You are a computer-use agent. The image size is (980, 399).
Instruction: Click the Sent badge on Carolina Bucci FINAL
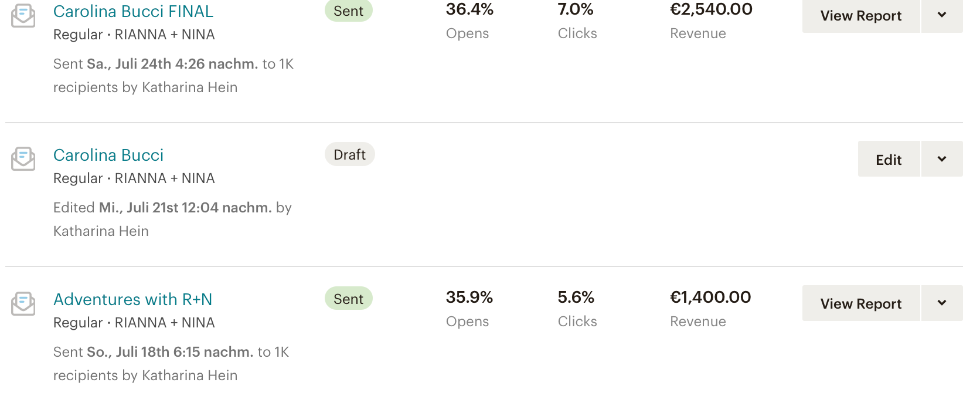click(x=348, y=11)
